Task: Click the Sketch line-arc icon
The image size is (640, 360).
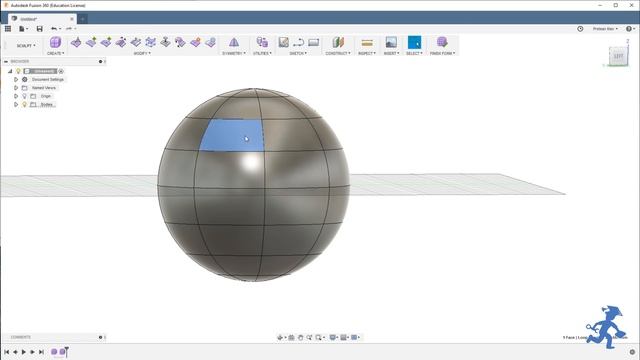Action: [x=298, y=42]
